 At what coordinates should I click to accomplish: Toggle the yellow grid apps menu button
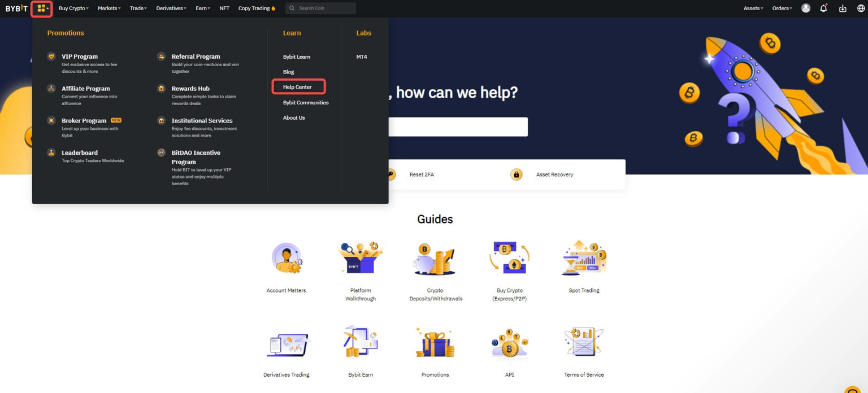42,8
